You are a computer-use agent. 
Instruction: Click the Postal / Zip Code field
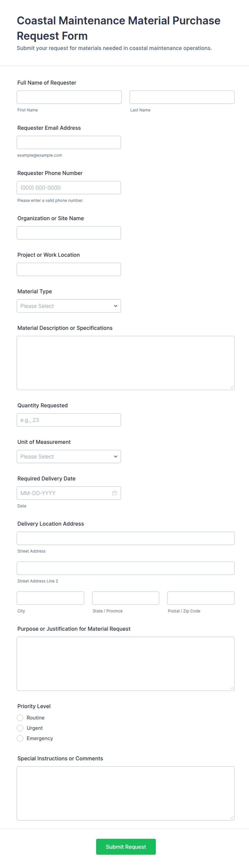click(x=201, y=598)
